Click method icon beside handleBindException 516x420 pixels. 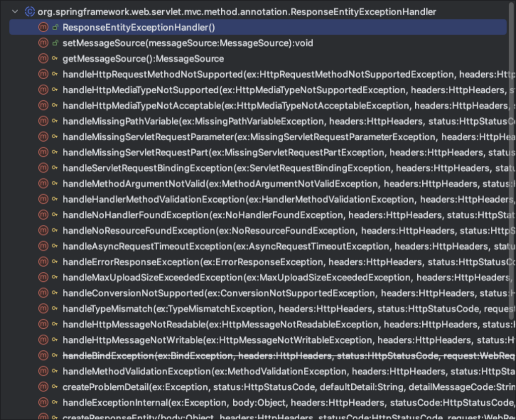pos(43,355)
